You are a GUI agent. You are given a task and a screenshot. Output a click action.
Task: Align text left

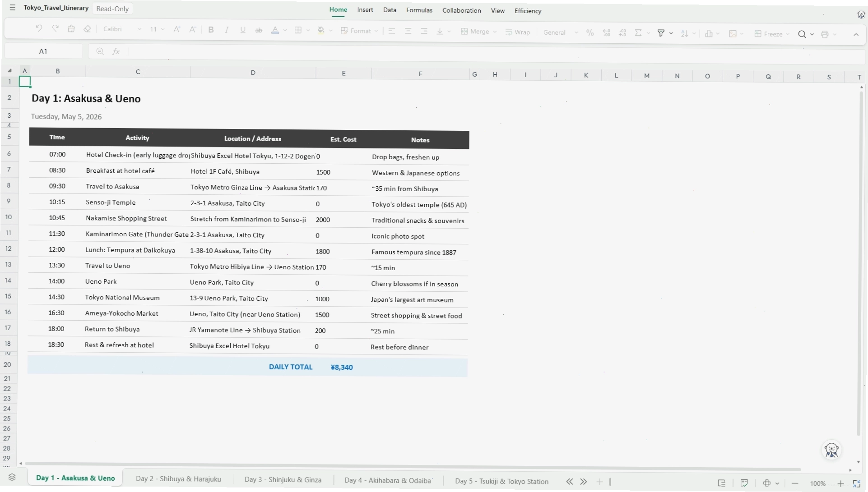(392, 31)
